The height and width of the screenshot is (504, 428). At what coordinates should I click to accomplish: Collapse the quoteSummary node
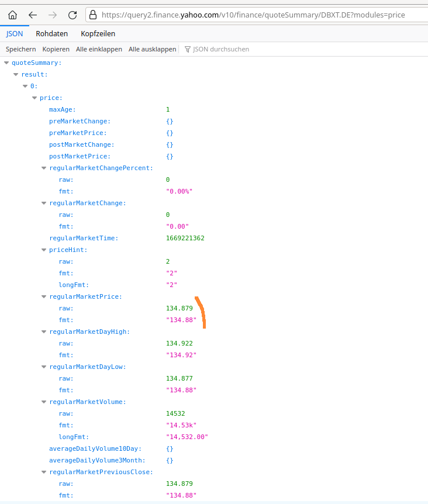(x=6, y=63)
